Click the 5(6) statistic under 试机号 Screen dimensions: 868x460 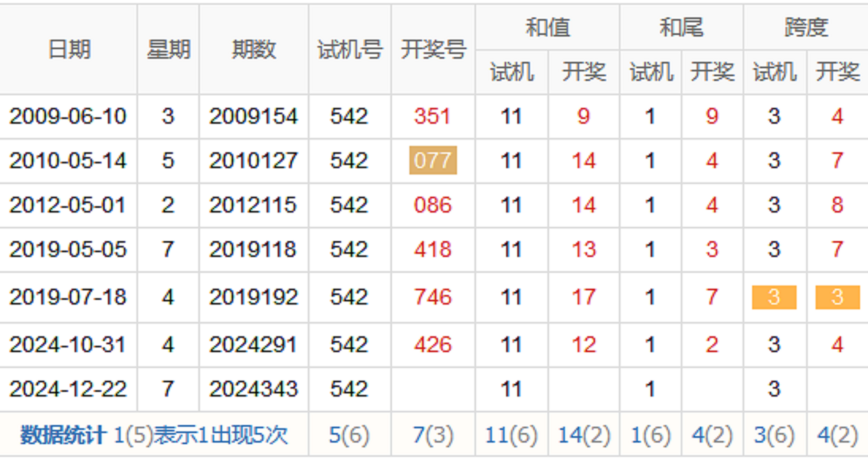[350, 435]
